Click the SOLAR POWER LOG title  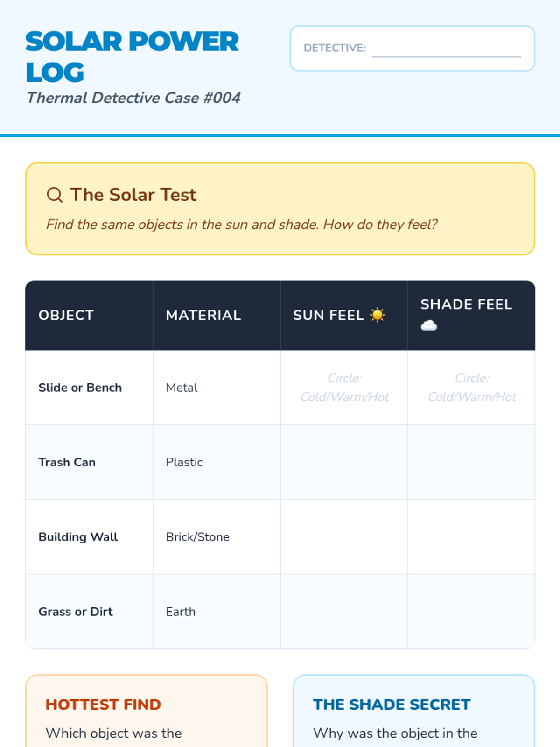[x=132, y=56]
